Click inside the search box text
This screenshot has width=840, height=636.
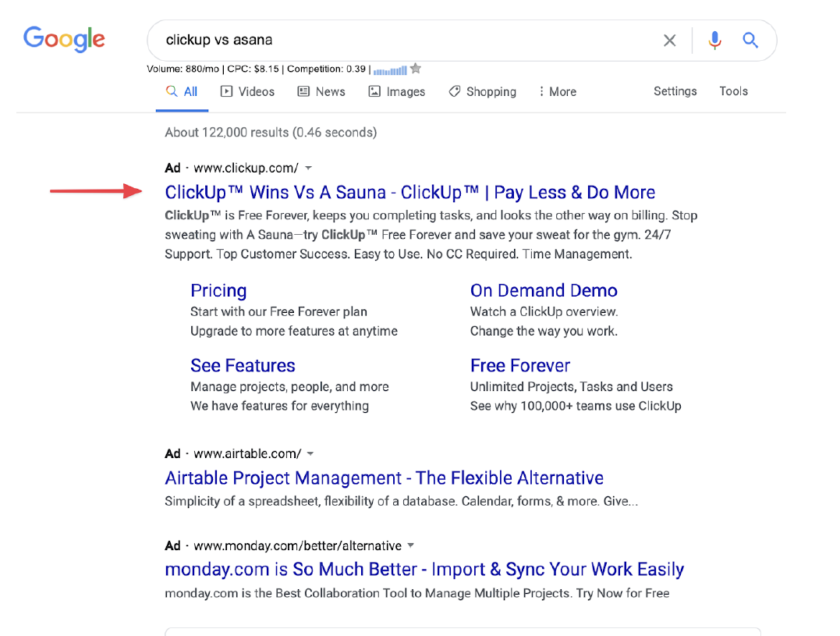coord(218,40)
